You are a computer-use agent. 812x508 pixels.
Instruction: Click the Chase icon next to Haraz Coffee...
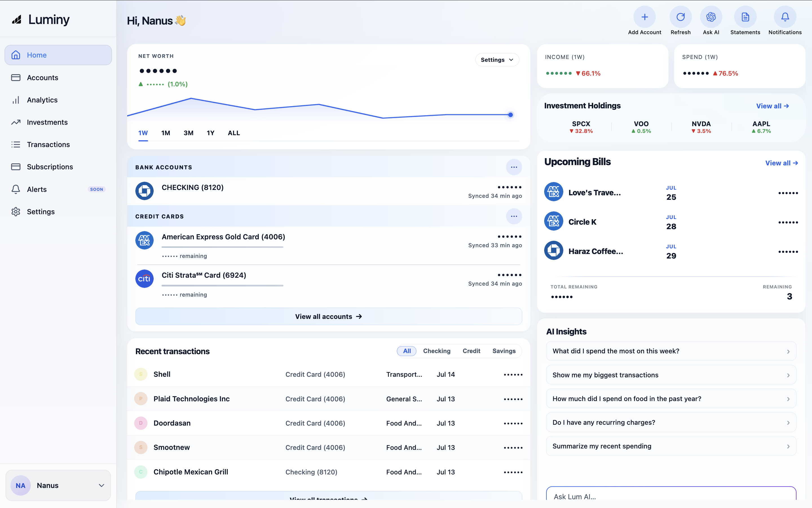pos(553,250)
